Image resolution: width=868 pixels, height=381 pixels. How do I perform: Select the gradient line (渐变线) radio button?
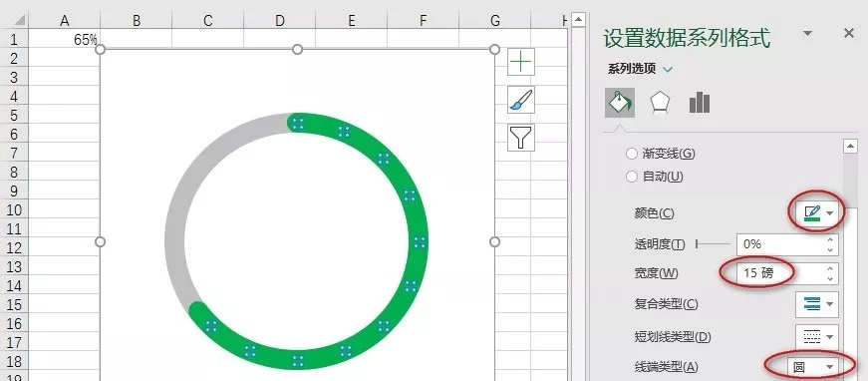(x=631, y=154)
